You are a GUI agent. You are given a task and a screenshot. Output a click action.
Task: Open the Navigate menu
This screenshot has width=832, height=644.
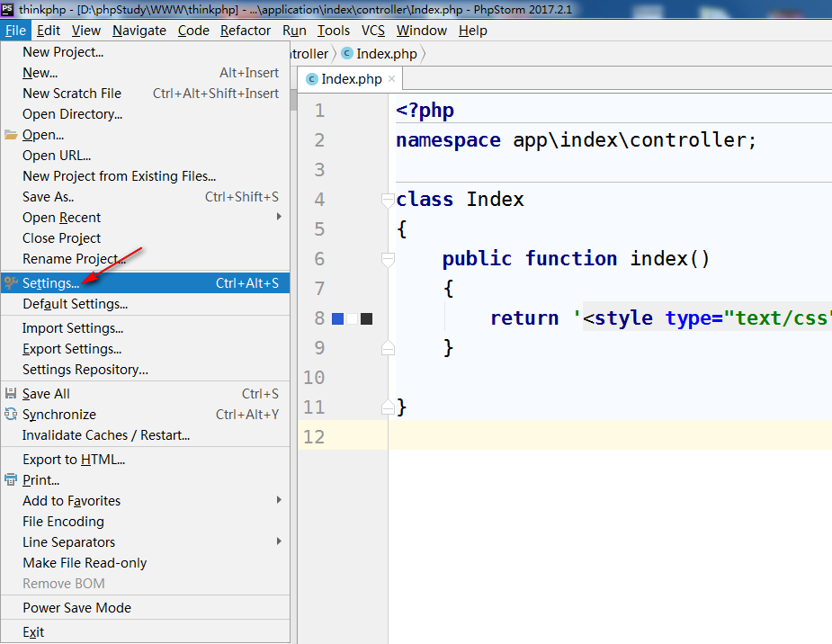click(139, 31)
